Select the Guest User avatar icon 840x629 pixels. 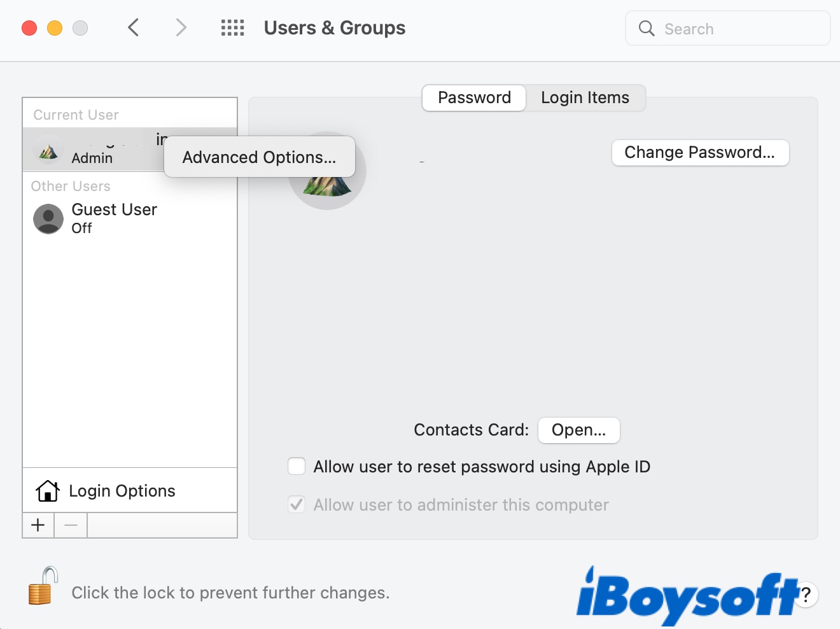tap(48, 219)
